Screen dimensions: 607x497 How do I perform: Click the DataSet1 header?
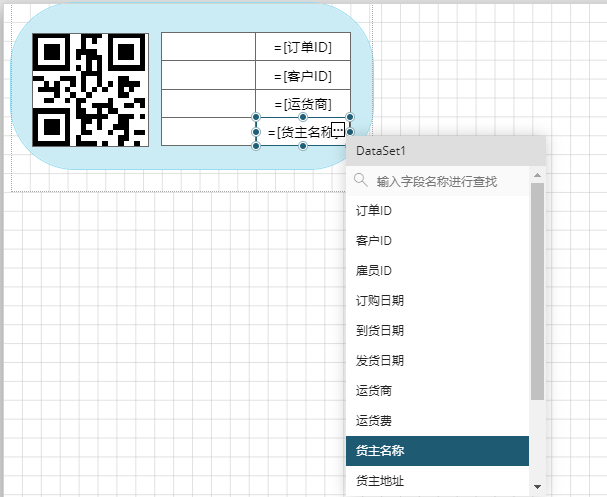point(446,151)
